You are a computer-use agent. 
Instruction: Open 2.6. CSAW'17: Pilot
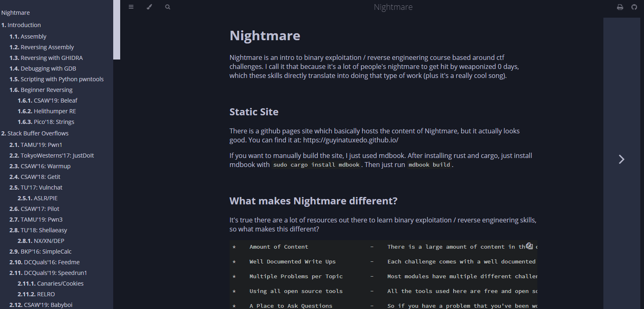click(x=34, y=209)
